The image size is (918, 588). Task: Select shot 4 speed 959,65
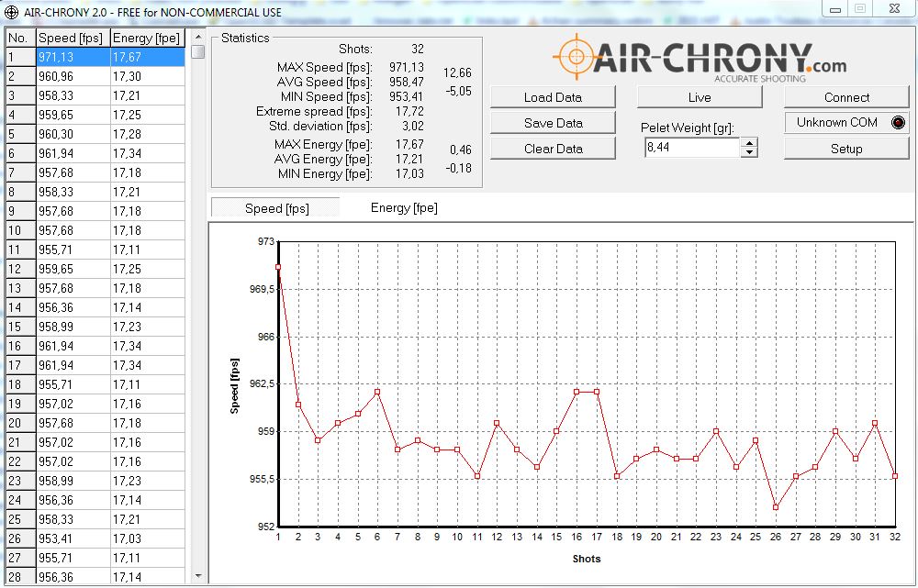click(73, 115)
